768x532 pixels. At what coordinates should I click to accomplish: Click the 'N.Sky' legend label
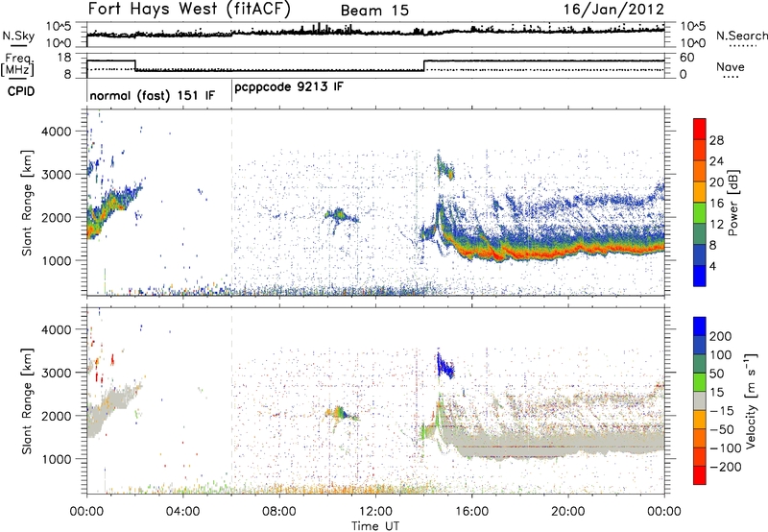[x=19, y=36]
